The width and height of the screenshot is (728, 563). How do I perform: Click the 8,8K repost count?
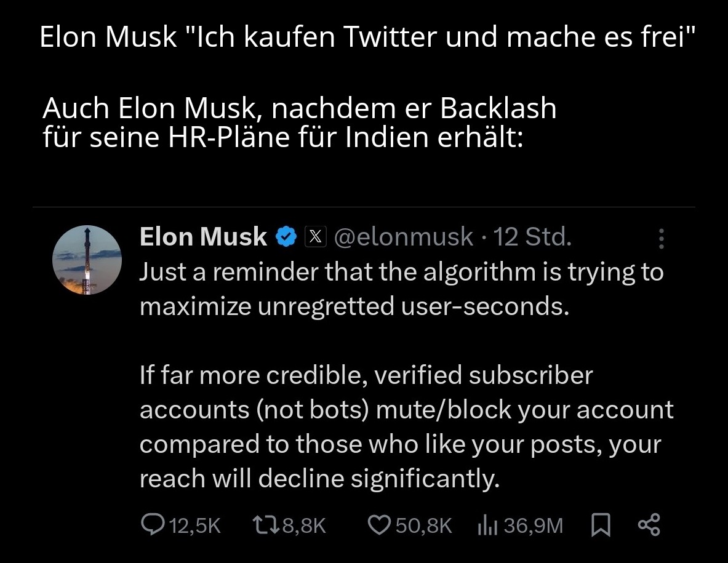(x=303, y=525)
